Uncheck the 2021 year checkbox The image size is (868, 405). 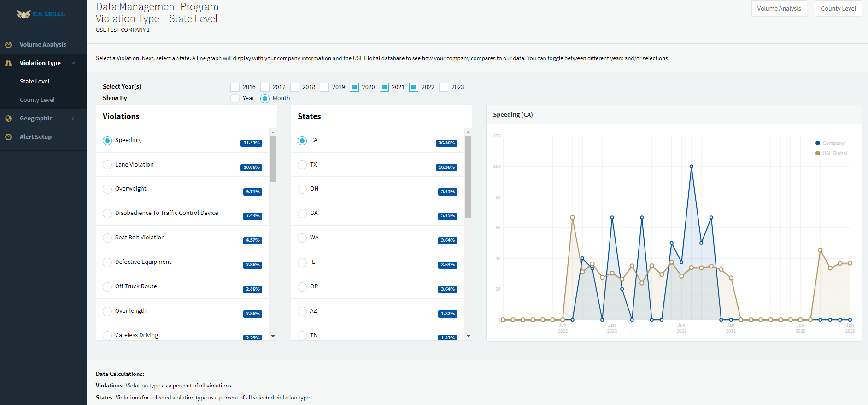(x=384, y=87)
